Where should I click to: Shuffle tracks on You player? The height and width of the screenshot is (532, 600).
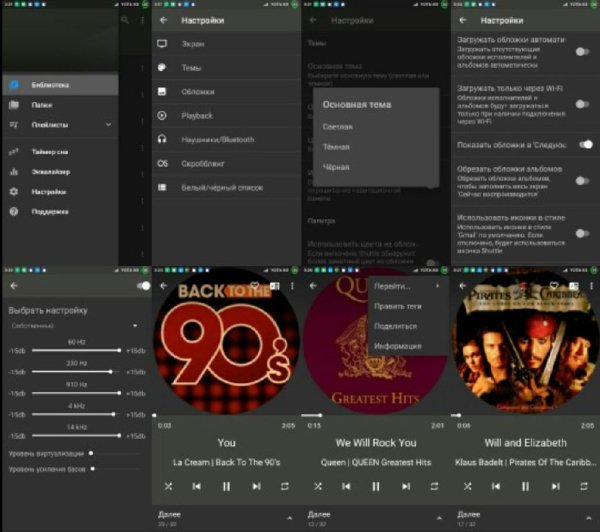[168, 486]
